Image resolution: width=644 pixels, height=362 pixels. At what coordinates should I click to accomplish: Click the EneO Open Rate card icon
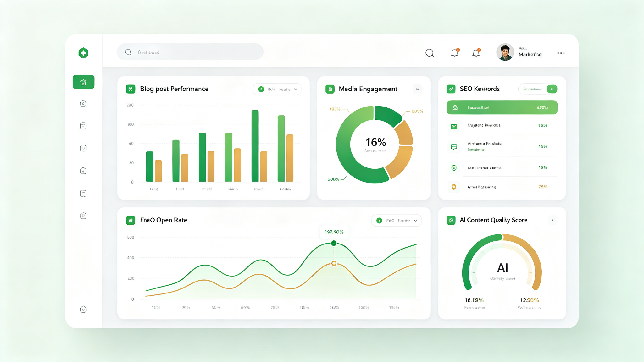pos(130,220)
